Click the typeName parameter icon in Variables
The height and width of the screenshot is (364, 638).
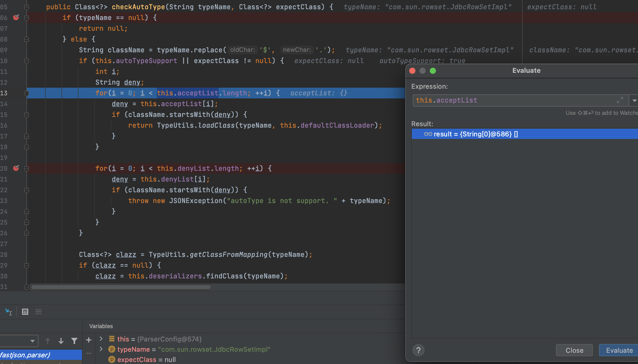click(x=112, y=349)
